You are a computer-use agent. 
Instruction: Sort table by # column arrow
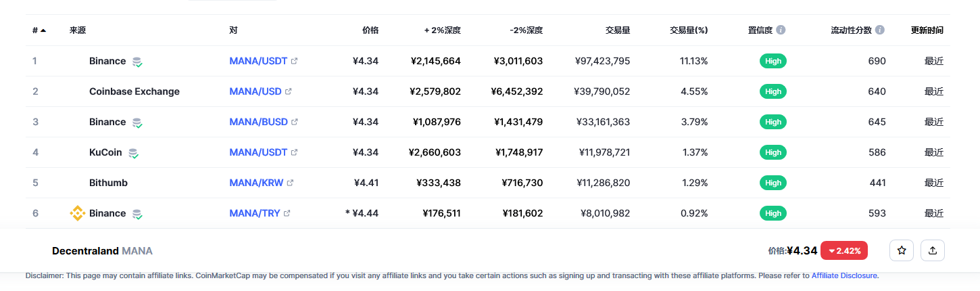(43, 30)
